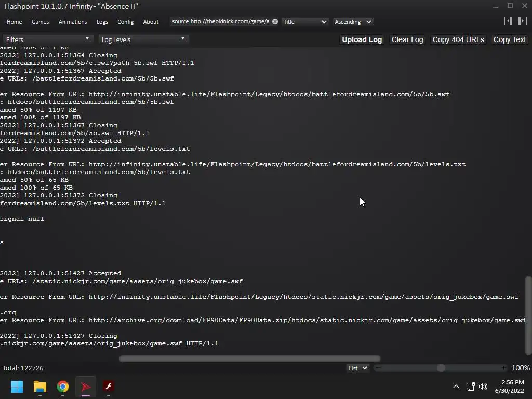
Task: Click Flash Player taskbar icon
Action: point(109,387)
